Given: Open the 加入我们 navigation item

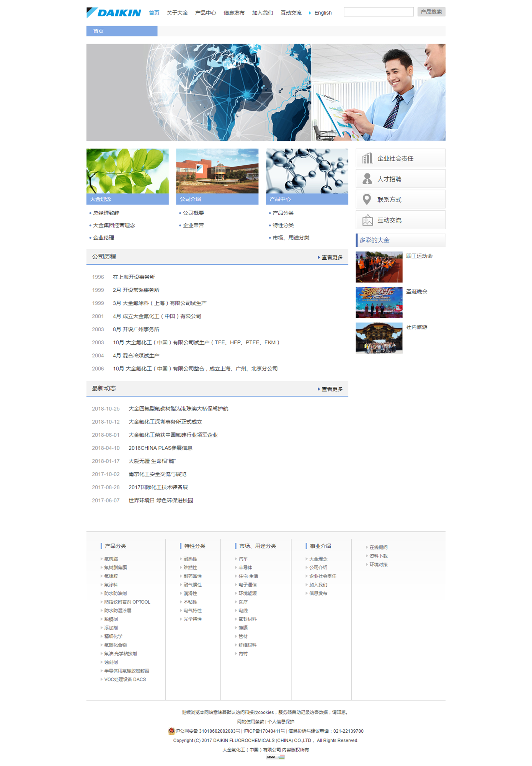Looking at the screenshot, I should [263, 13].
